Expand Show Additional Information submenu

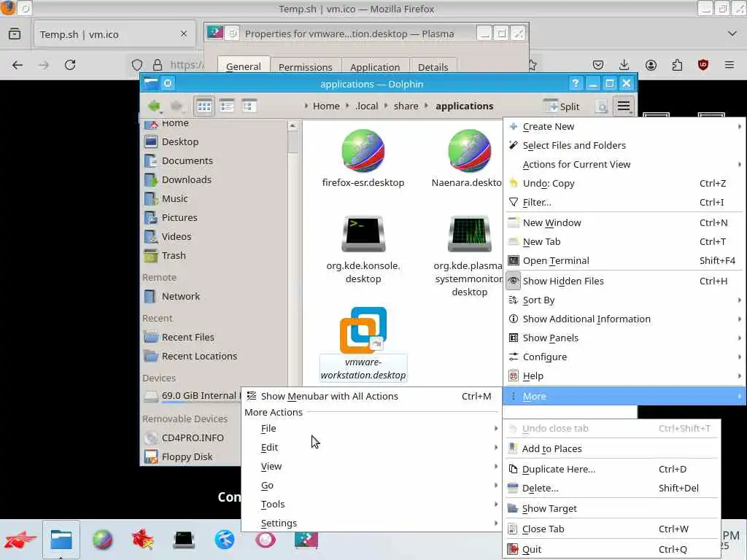[x=624, y=319]
